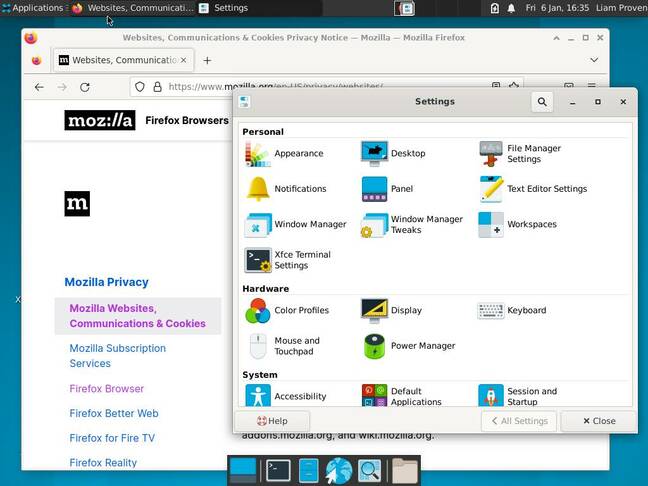Image resolution: width=648 pixels, height=486 pixels.
Task: Open Display settings
Action: (x=391, y=310)
